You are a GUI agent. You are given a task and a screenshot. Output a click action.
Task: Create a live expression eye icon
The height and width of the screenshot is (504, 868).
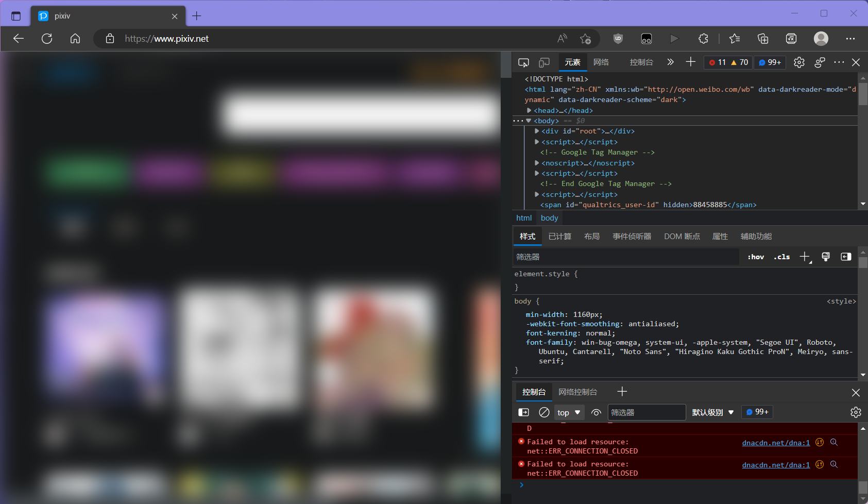tap(596, 412)
